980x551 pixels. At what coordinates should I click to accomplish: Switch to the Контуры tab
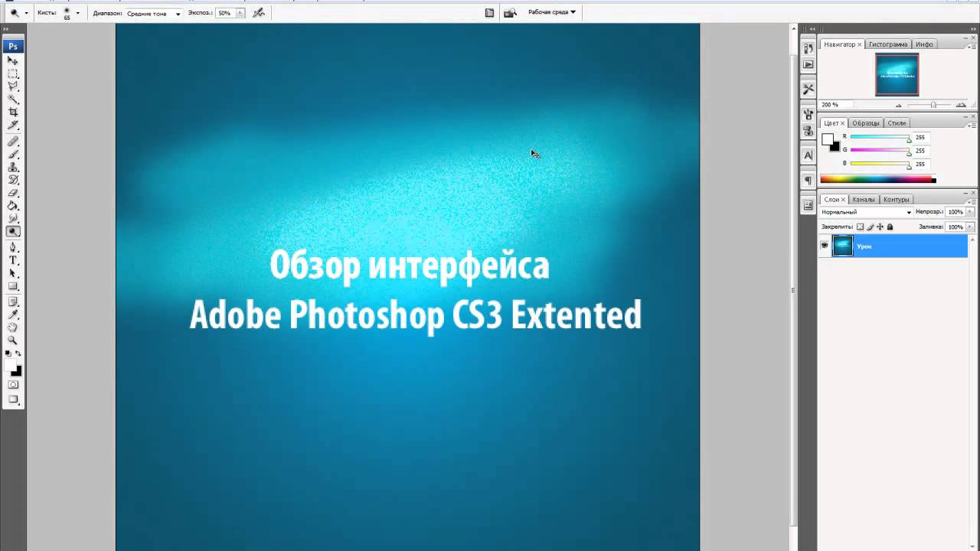tap(897, 200)
